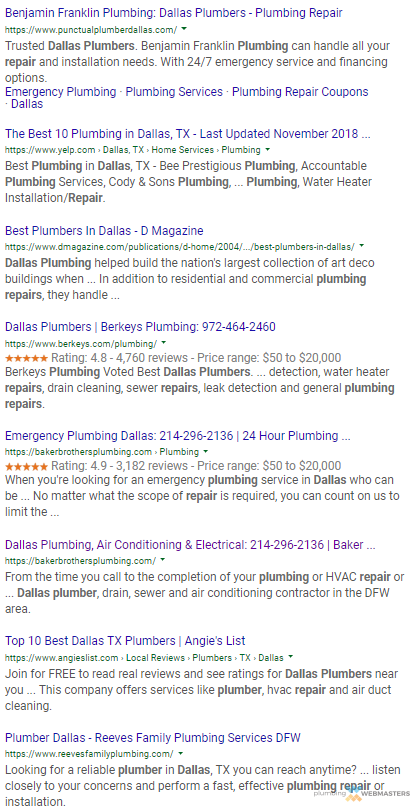This screenshot has width=420, height=812.
Task: Open Best Plumbers In Dallas D Magazine link
Action: click(104, 230)
